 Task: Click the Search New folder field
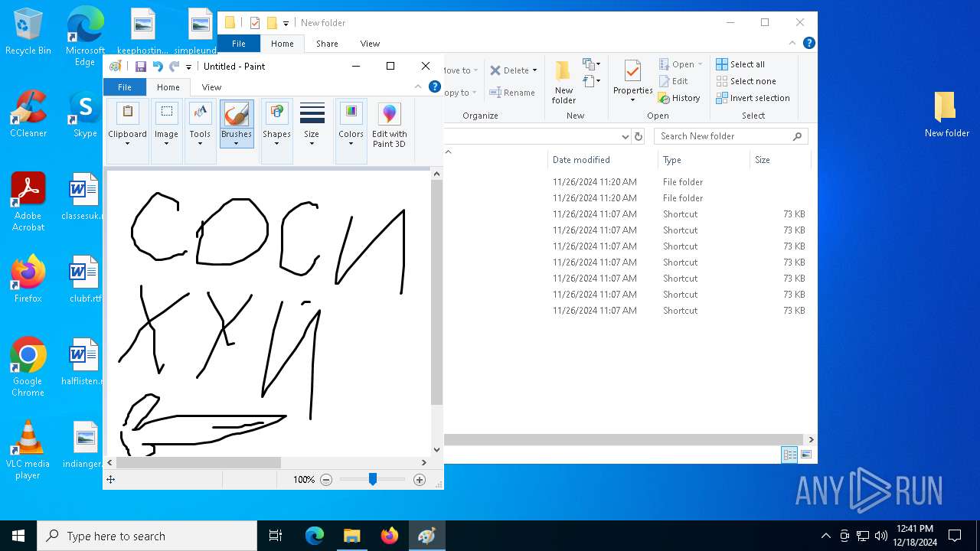click(x=730, y=136)
